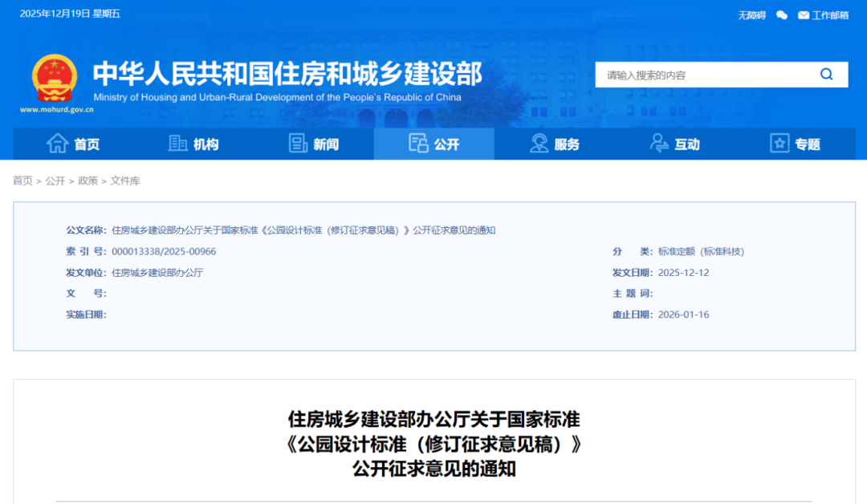Click the 专题 star icon
867x504 pixels.
click(x=779, y=143)
